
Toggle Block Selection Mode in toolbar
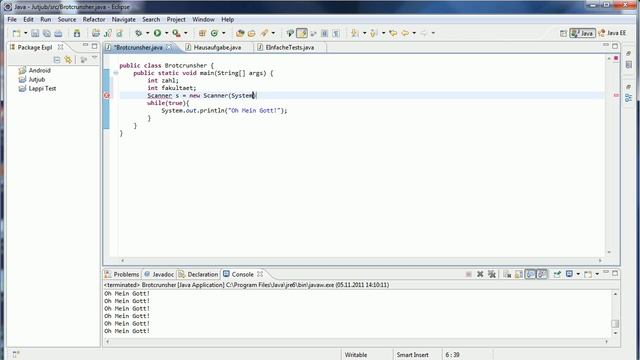coord(324,33)
